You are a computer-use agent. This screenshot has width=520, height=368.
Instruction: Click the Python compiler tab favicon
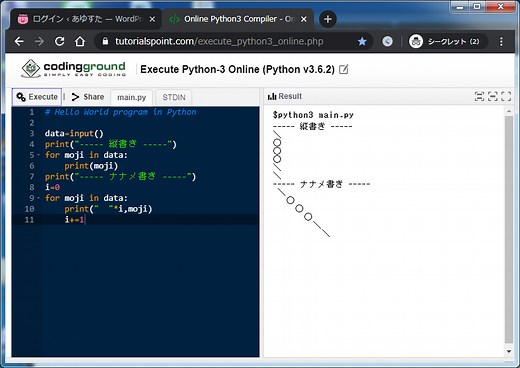174,19
